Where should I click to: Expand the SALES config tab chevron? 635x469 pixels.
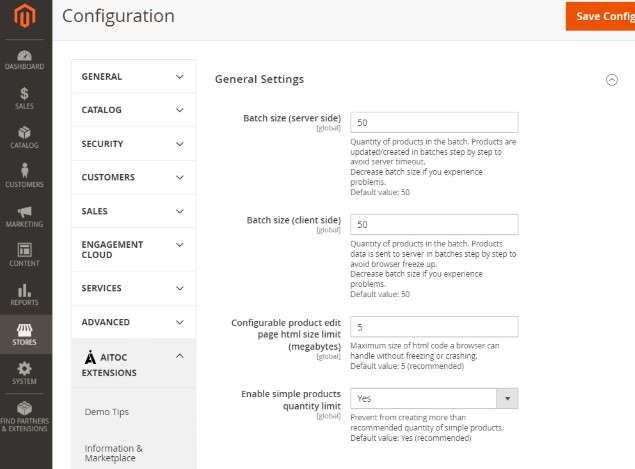(x=180, y=211)
